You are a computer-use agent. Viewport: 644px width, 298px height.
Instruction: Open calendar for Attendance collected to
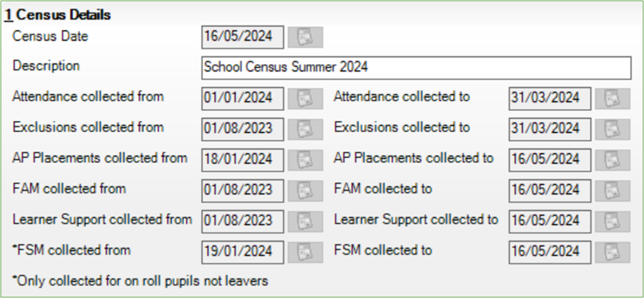click(612, 98)
